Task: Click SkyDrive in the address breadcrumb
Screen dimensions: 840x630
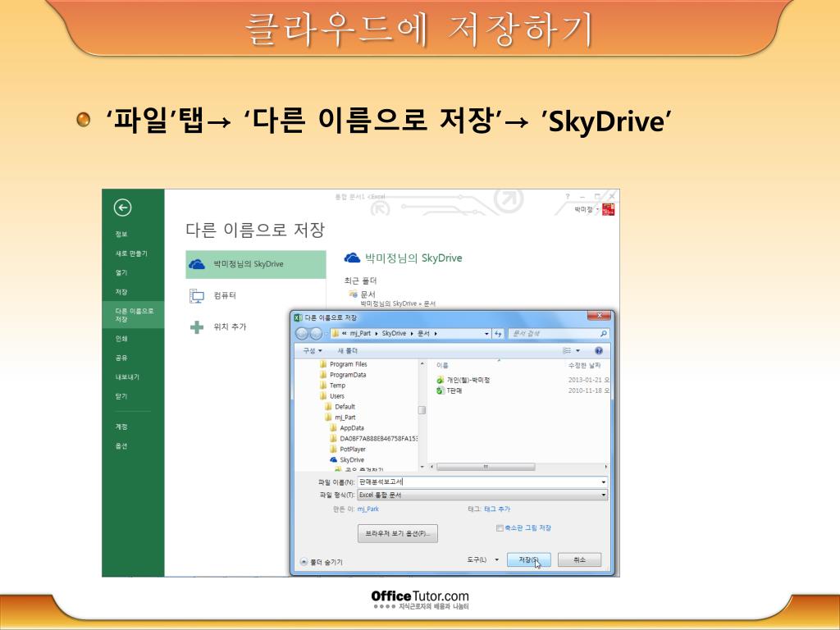Action: (x=394, y=333)
